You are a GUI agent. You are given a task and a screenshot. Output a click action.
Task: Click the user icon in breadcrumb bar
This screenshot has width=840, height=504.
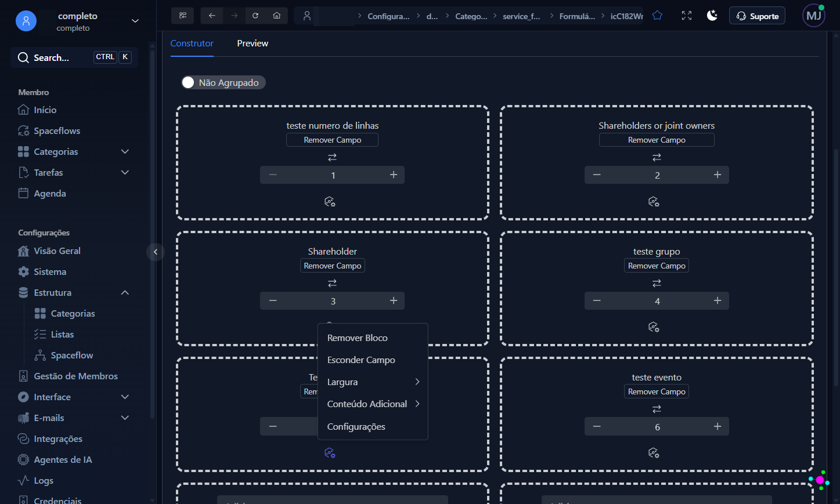(307, 16)
